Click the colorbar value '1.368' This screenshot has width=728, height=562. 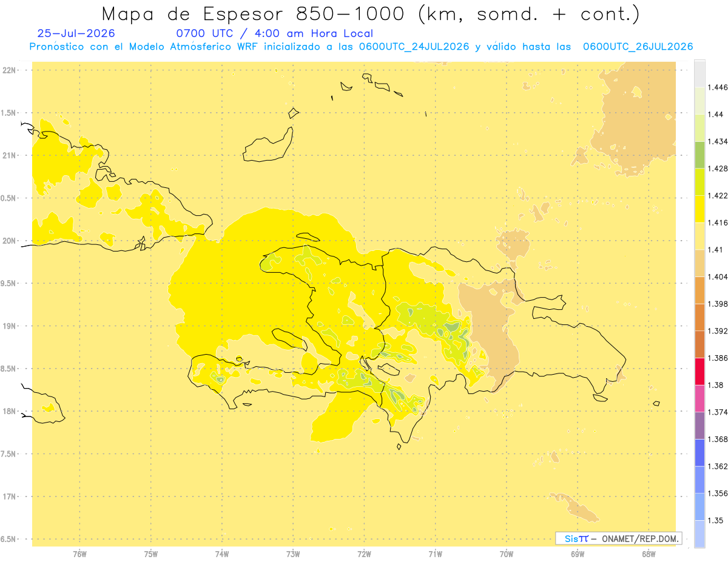(718, 439)
